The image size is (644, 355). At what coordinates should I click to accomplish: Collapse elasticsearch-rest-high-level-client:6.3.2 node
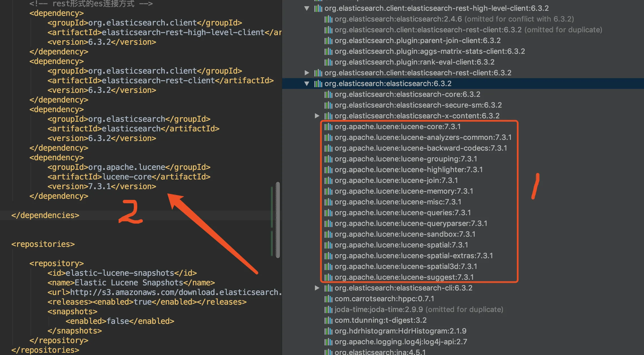[307, 8]
